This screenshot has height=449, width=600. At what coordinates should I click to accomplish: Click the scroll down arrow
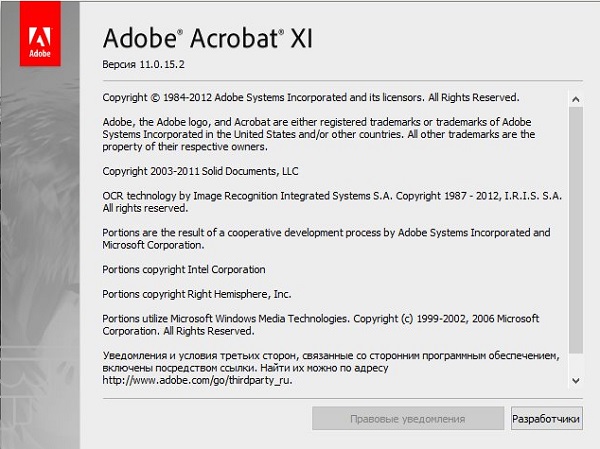[x=575, y=381]
